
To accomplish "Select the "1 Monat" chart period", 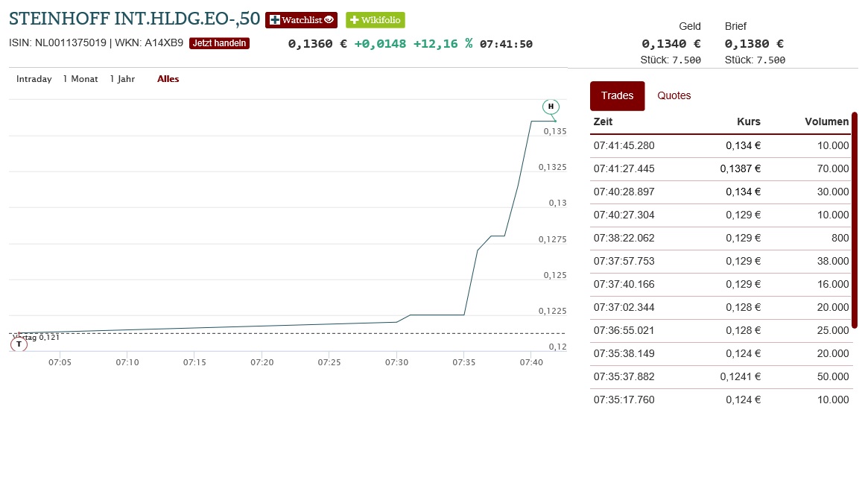I will (x=80, y=78).
